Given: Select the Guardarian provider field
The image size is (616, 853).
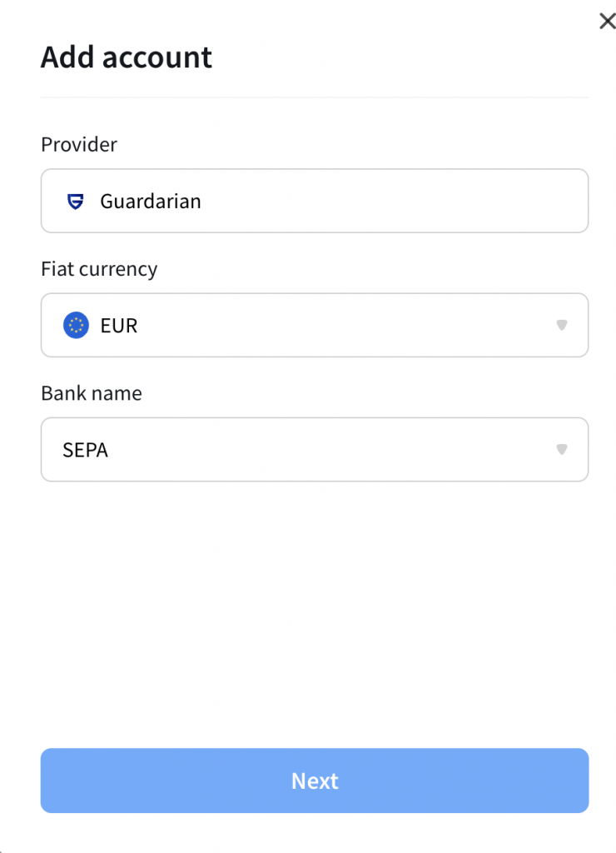Looking at the screenshot, I should [315, 201].
